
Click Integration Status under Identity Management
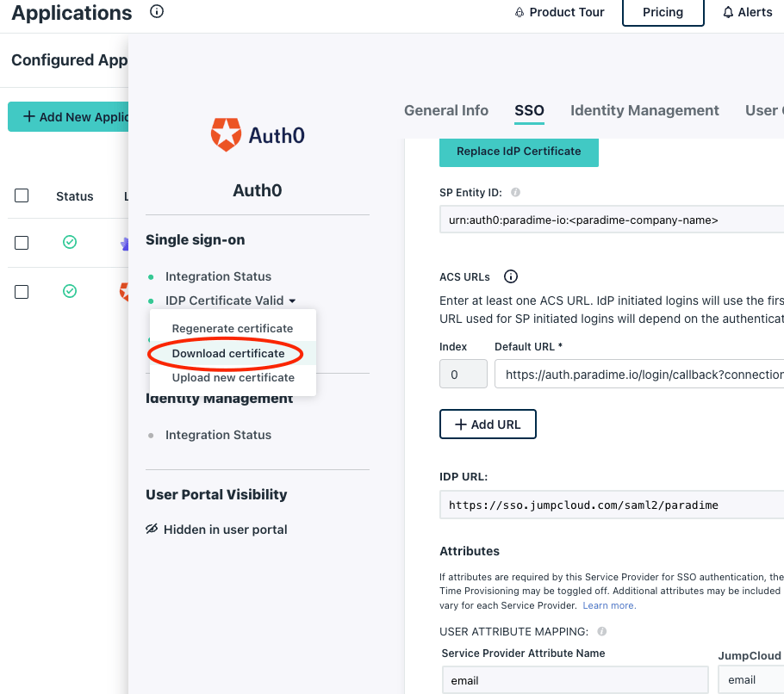pyautogui.click(x=218, y=435)
